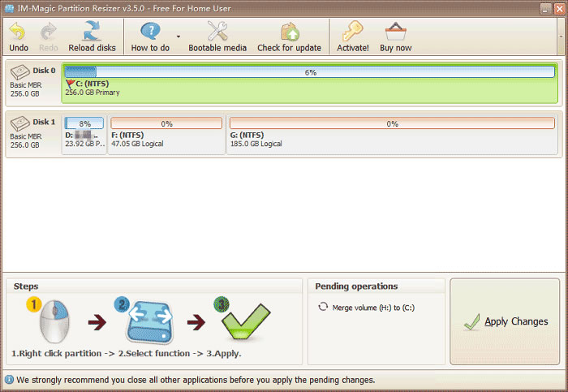
Task: Select the F: (NTFS) partition label
Action: click(127, 136)
